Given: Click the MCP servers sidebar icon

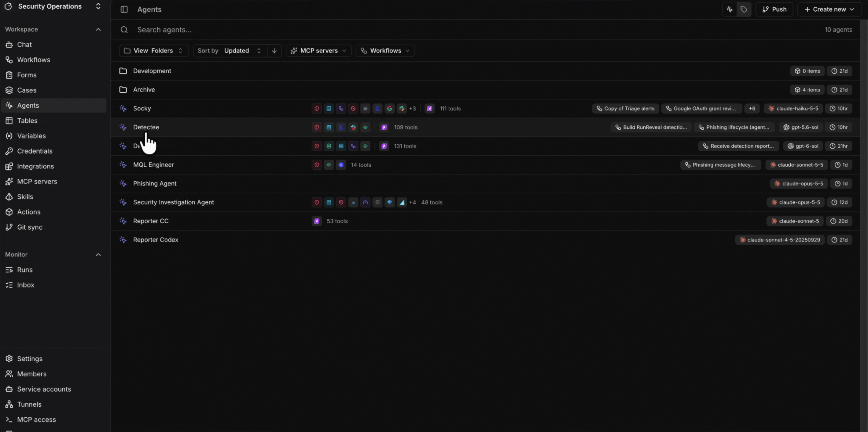Looking at the screenshot, I should click(9, 182).
